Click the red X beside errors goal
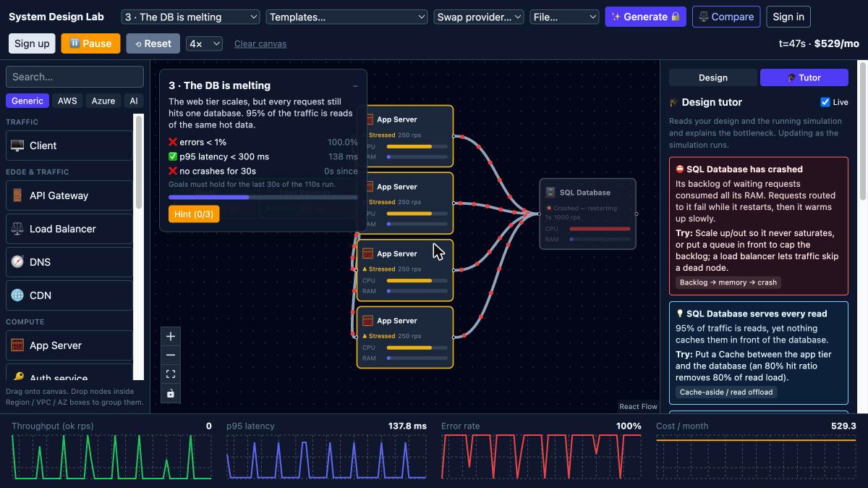Screen dimensions: 868x488 [x=173, y=143]
